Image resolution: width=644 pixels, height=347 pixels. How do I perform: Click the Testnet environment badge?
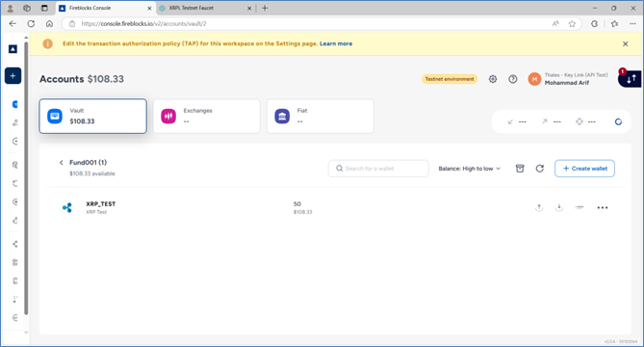coord(450,79)
